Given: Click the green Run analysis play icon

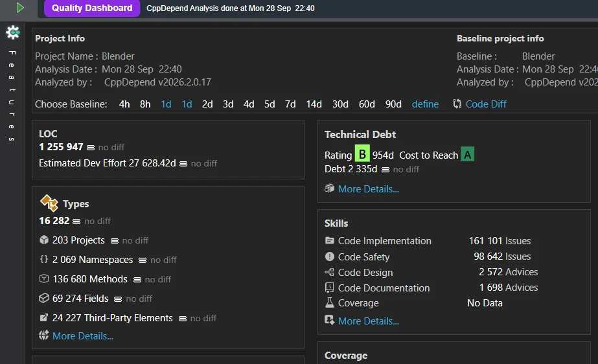Looking at the screenshot, I should coord(20,8).
